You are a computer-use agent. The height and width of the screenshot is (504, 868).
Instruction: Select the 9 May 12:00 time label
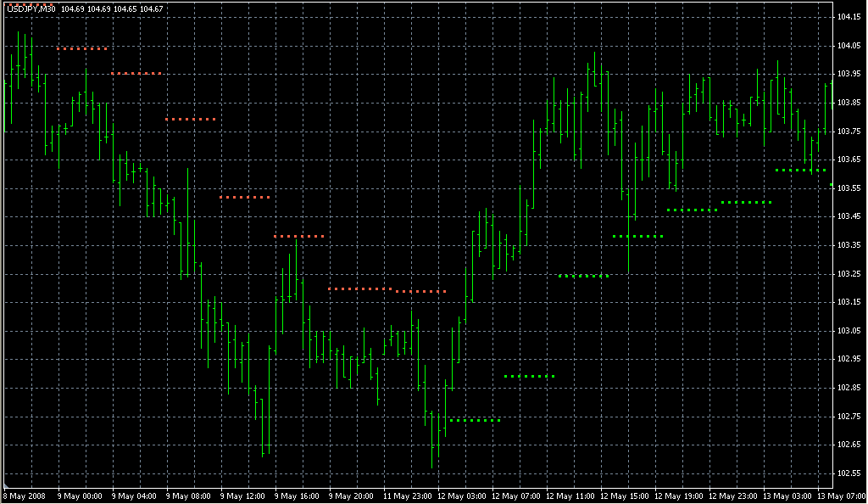(244, 496)
